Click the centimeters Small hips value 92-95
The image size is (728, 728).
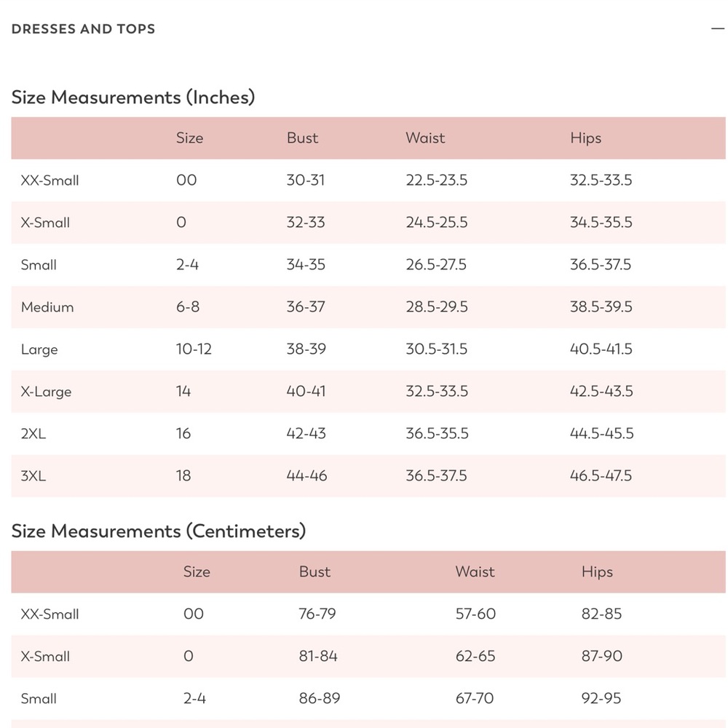pos(601,698)
